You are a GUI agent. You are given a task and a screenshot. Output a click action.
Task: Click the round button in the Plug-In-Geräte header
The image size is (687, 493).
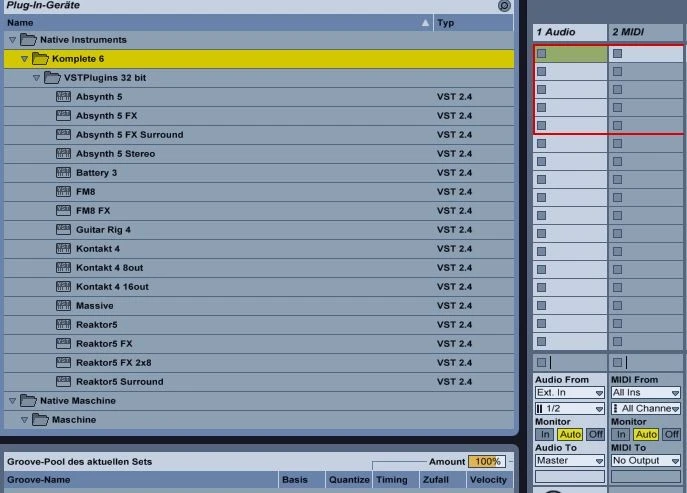[504, 6]
